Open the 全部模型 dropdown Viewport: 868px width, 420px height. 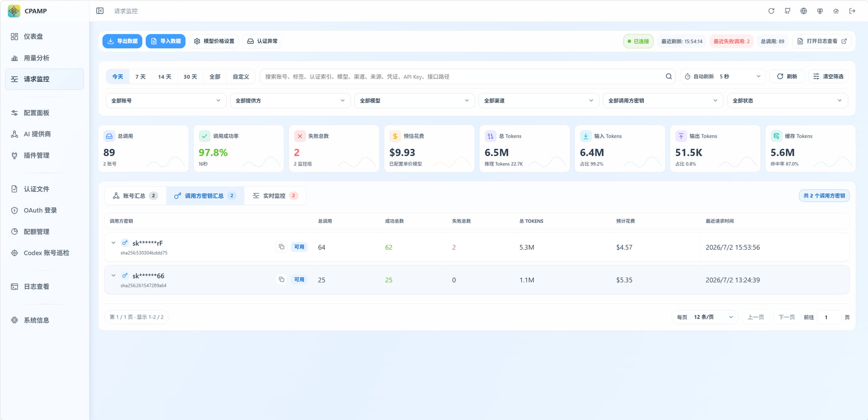415,100
